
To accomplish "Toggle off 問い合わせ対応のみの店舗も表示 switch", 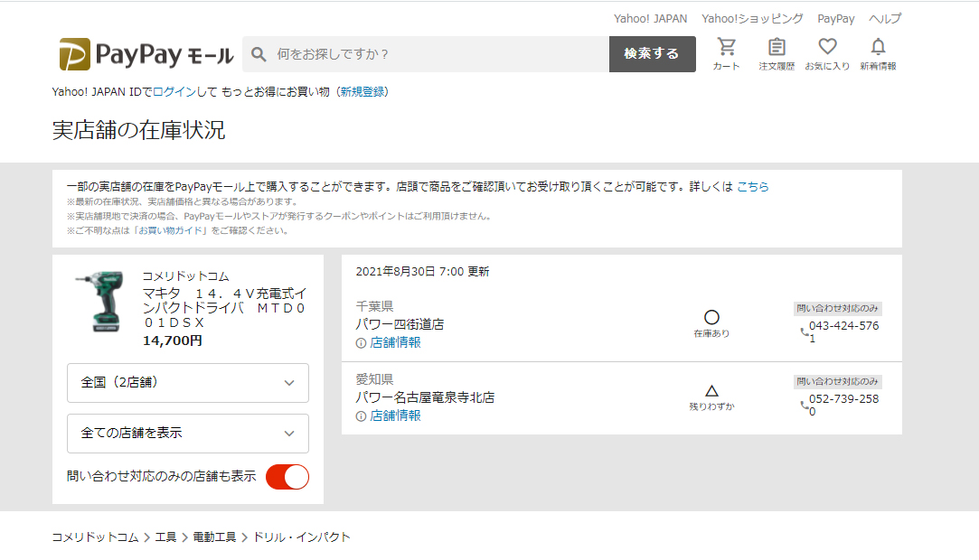I will [287, 476].
